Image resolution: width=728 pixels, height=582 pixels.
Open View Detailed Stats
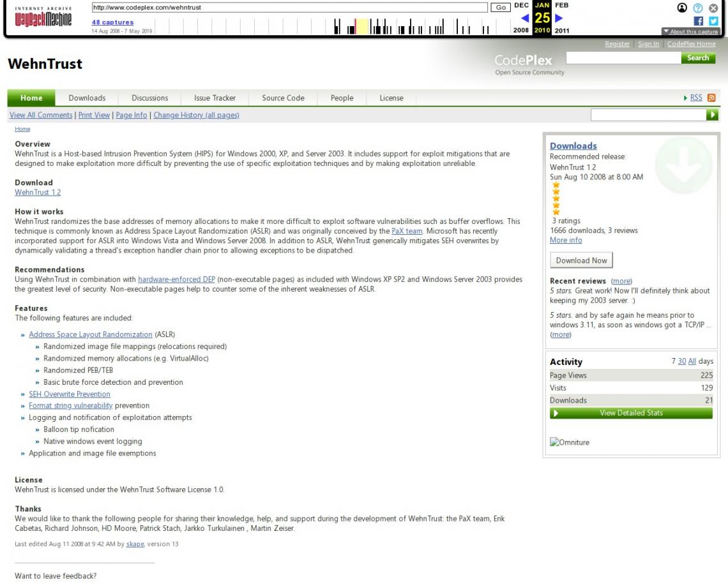coord(631,413)
